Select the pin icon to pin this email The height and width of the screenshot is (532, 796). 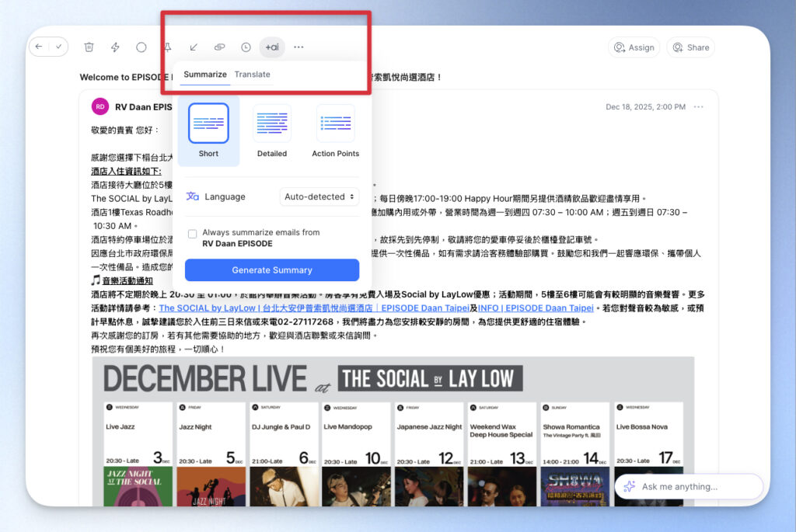coord(167,47)
